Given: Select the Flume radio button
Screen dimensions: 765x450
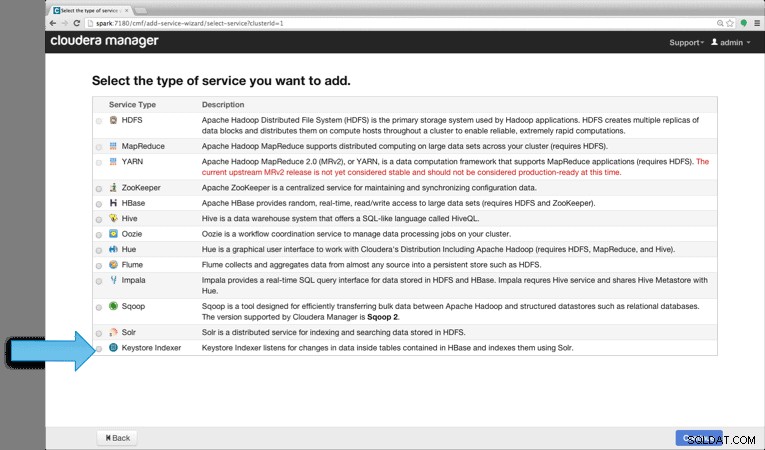Looking at the screenshot, I should tap(99, 266).
